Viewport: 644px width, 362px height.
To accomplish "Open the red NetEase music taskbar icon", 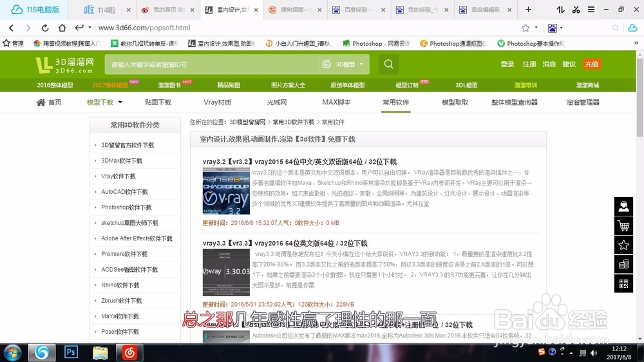I will (x=129, y=352).
